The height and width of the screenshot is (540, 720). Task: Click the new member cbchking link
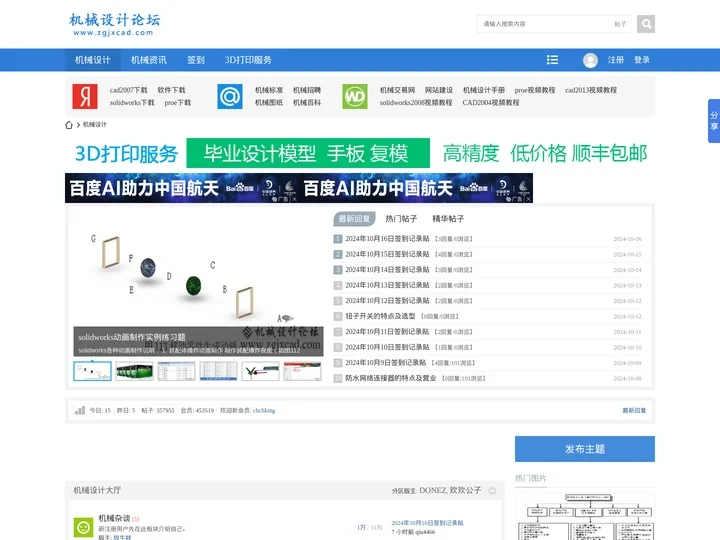click(x=264, y=411)
